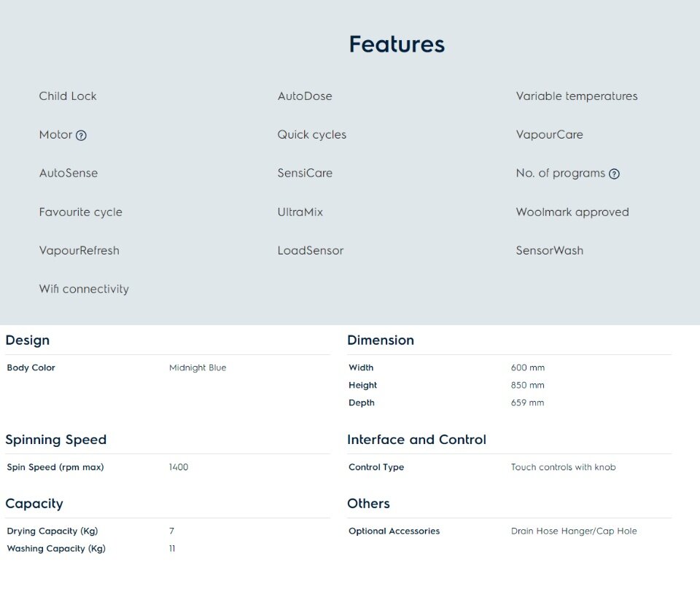Click the Dimension section heading
The image size is (700, 600).
click(381, 340)
